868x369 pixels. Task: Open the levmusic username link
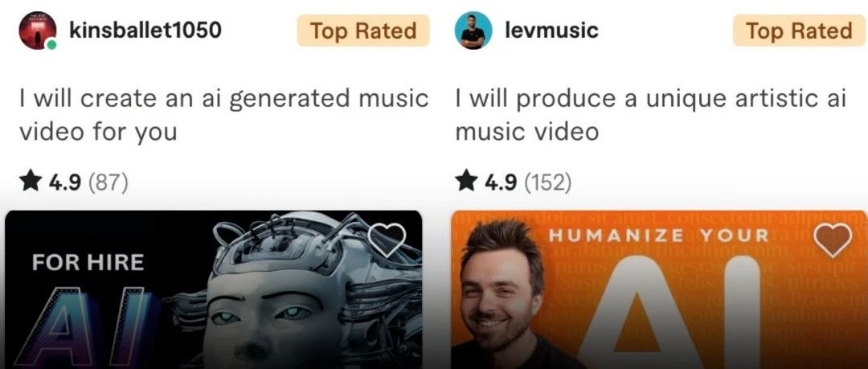pos(551,30)
